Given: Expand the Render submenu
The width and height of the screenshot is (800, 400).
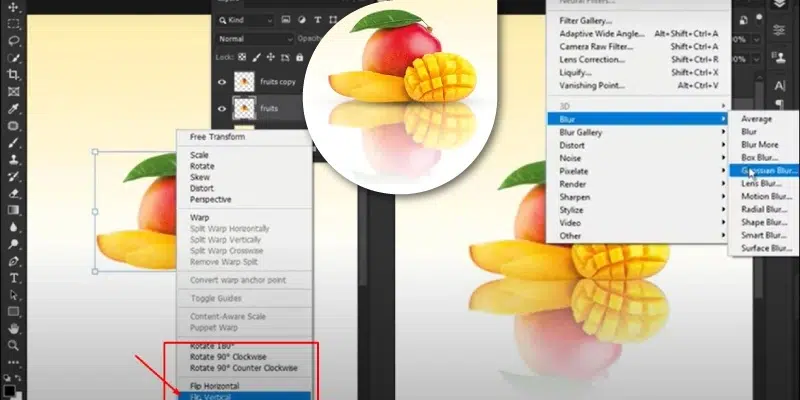Looking at the screenshot, I should point(640,184).
